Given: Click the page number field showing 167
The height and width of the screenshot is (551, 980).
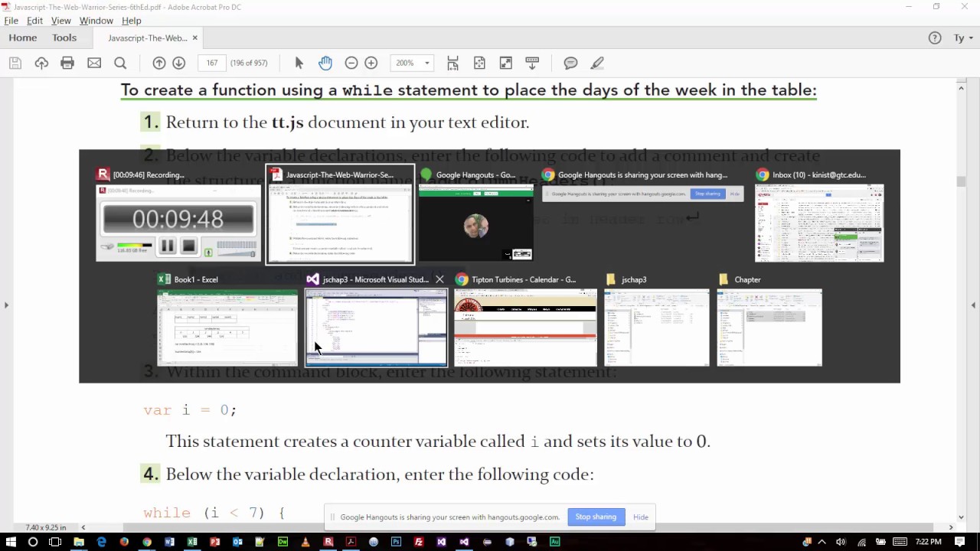Looking at the screenshot, I should click(x=212, y=63).
